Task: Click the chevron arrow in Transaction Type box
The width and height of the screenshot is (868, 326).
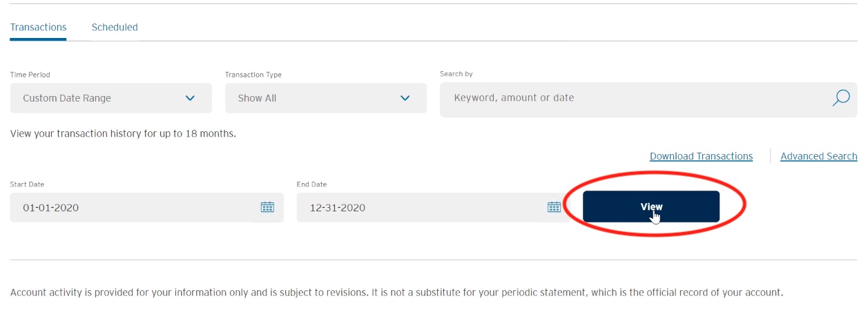Action: (405, 98)
